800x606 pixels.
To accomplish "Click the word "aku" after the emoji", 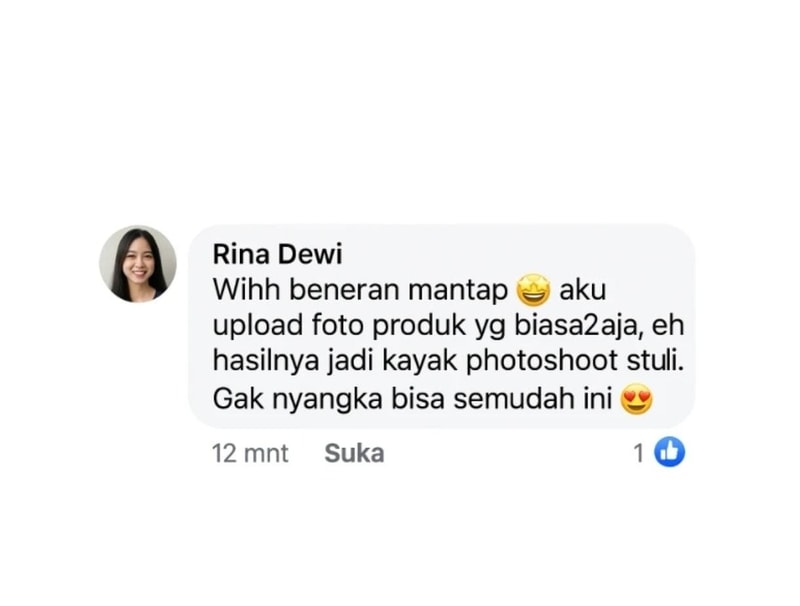I will [x=583, y=290].
